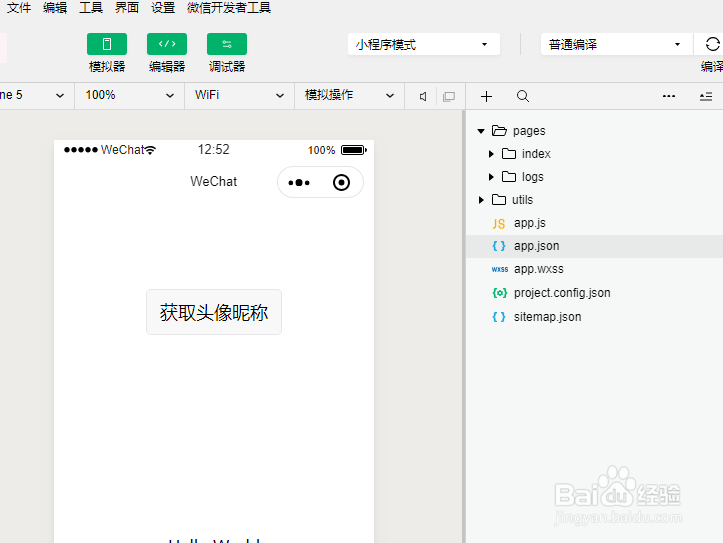Select the index folder

(x=594, y=154)
